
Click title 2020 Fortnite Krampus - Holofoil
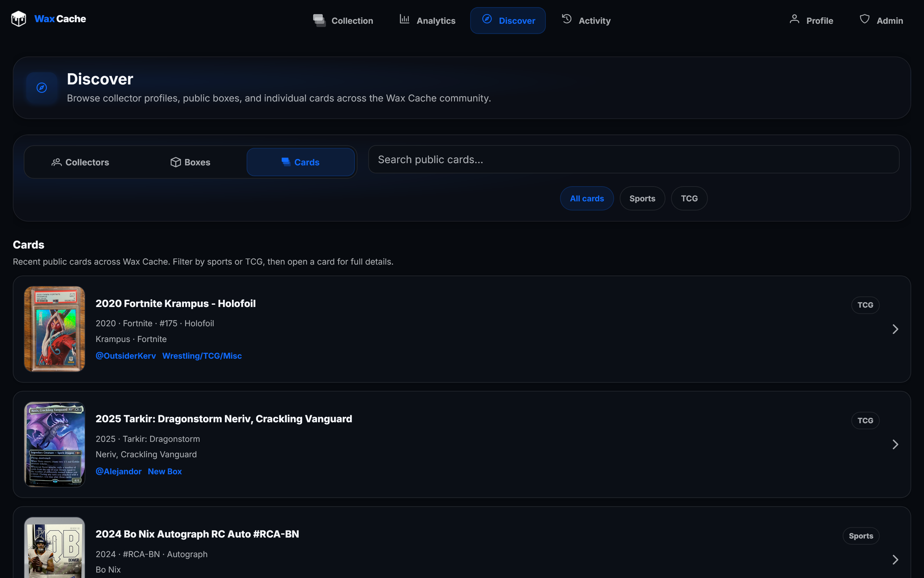[175, 303]
